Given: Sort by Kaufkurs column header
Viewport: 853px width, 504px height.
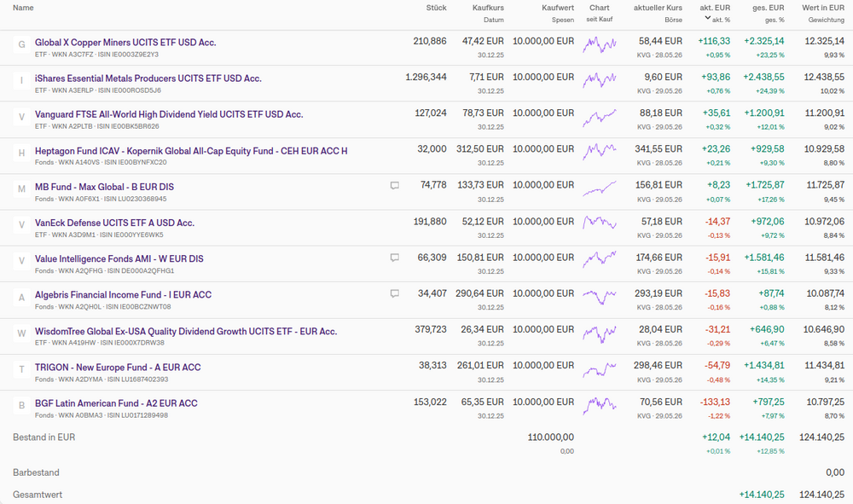Looking at the screenshot, I should pyautogui.click(x=488, y=8).
